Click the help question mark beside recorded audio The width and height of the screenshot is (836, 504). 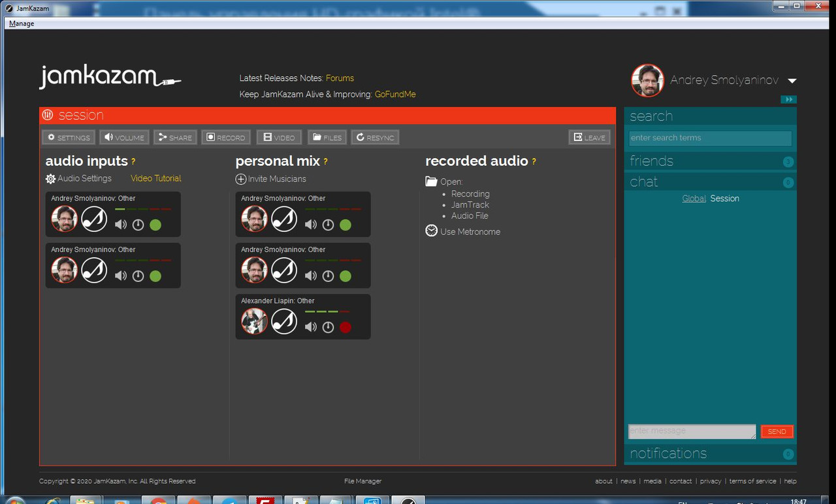(534, 162)
